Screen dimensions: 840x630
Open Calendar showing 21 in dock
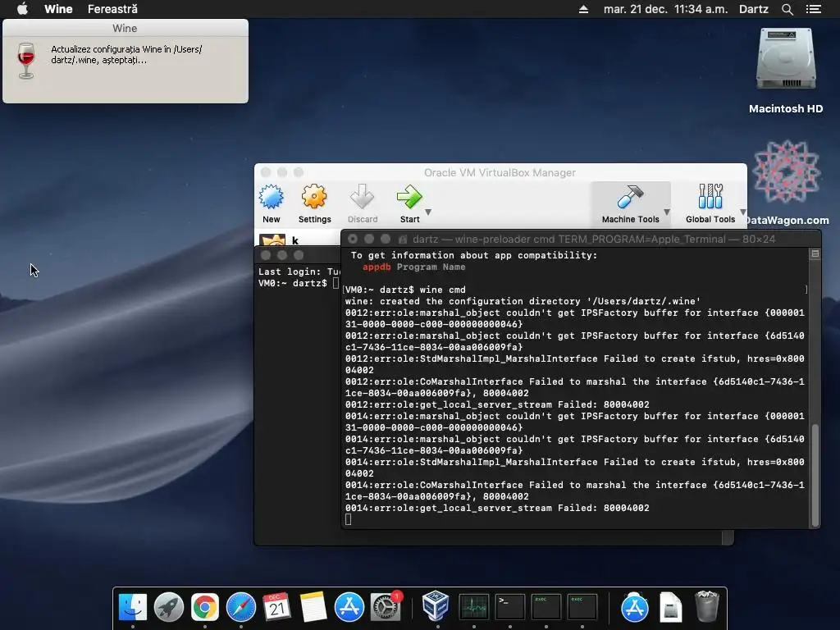click(x=277, y=608)
